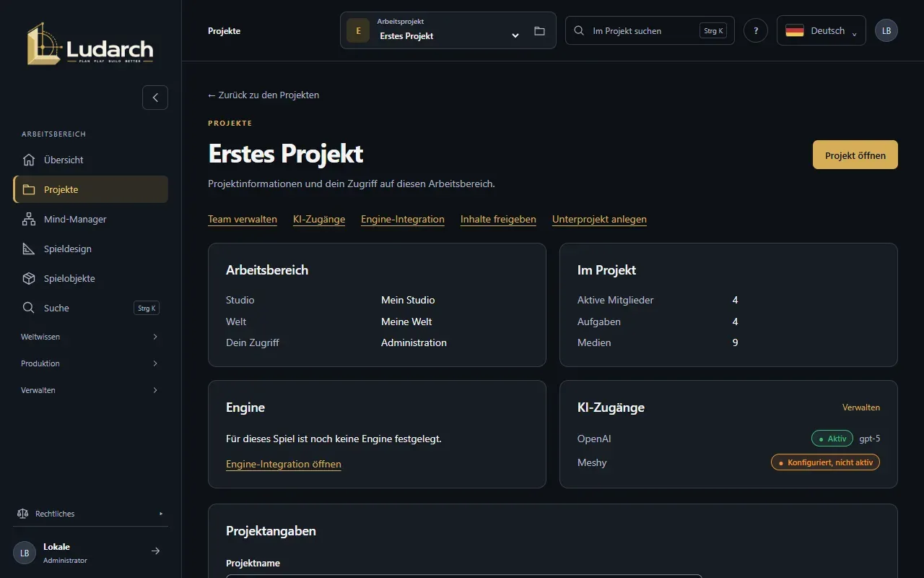
Task: Click the Aktive Mitglieder row label
Action: coord(616,300)
